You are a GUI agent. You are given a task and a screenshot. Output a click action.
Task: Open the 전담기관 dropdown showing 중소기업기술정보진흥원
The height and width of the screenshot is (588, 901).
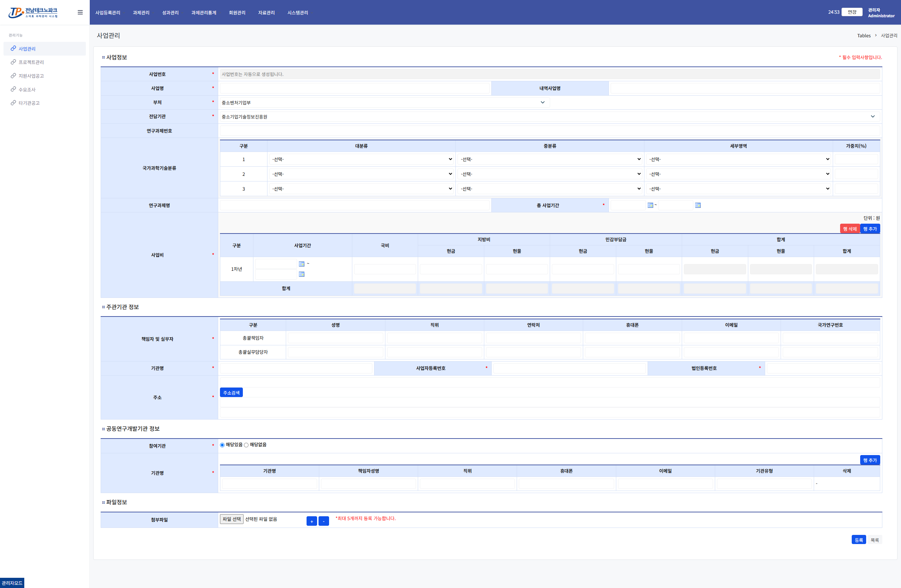click(550, 116)
